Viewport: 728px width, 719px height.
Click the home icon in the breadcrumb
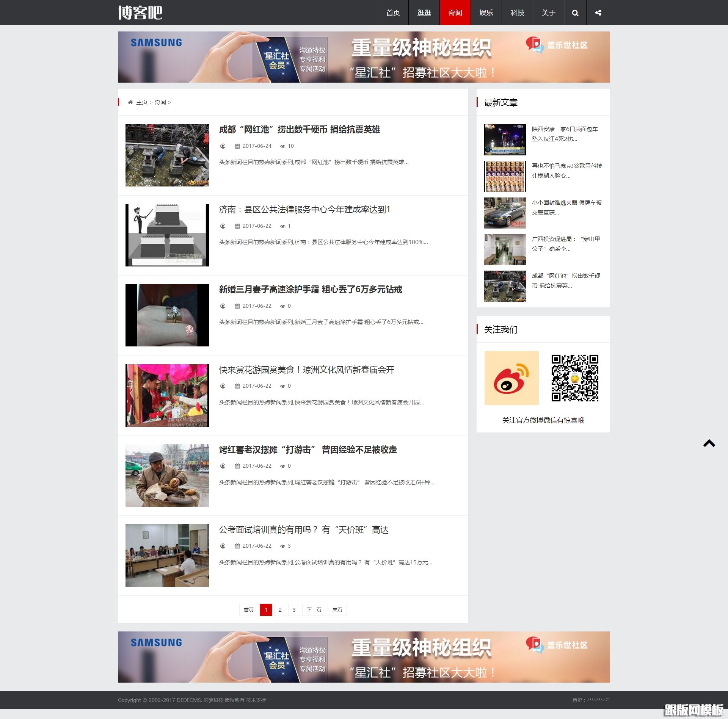pos(130,102)
